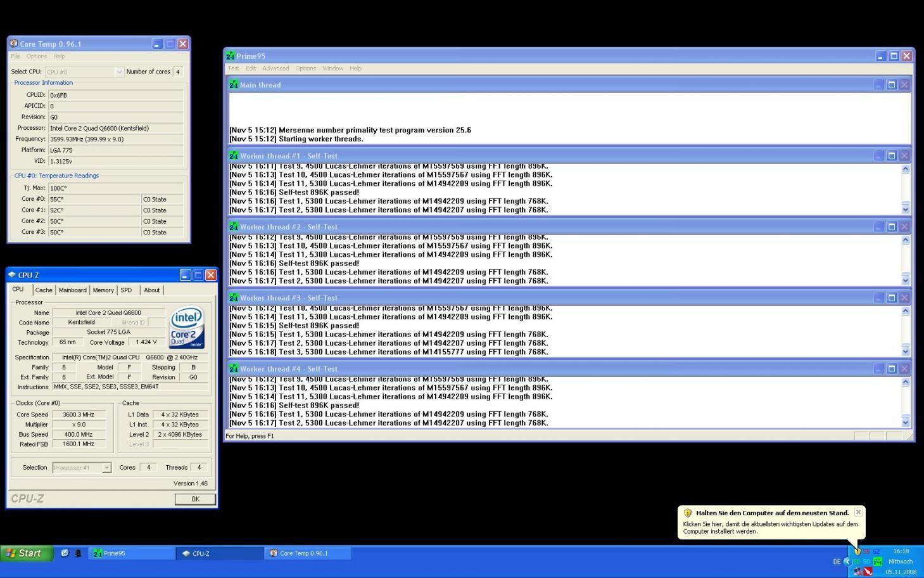Open the Advanced menu in Prime95
Image resolution: width=924 pixels, height=578 pixels.
[275, 68]
